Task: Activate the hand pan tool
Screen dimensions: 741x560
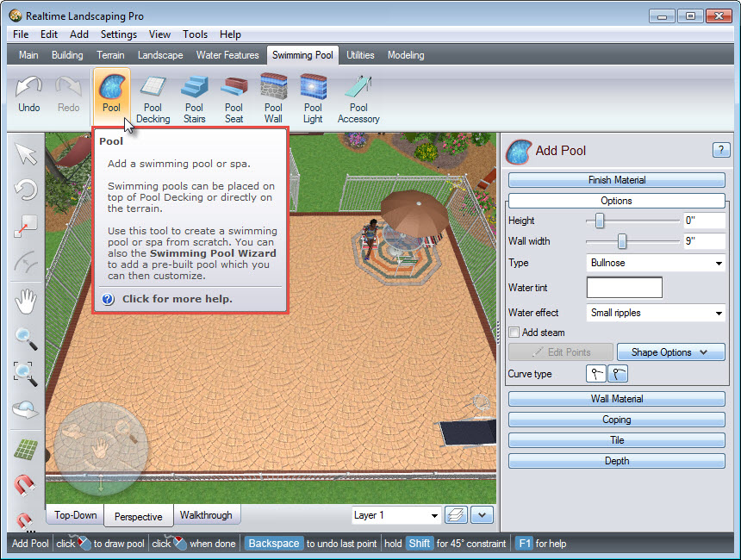Action: [x=26, y=301]
